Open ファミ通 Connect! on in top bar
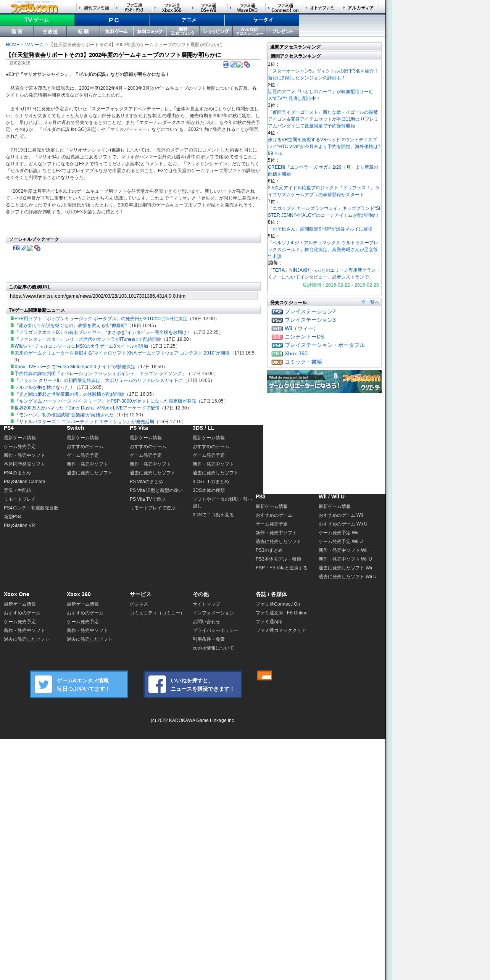490x980 pixels. (285, 8)
